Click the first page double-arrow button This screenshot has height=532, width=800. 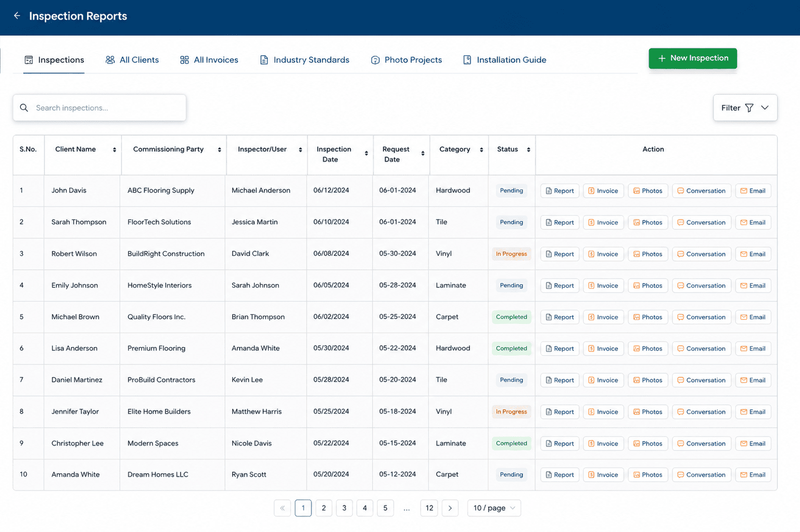tap(283, 508)
